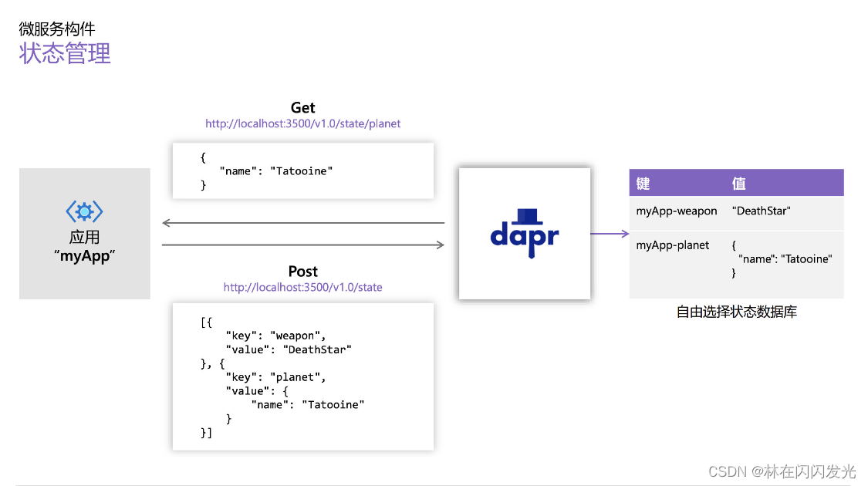The image size is (868, 486).
Task: Click the arrow pointing from dapr to myApp
Action: 302,222
